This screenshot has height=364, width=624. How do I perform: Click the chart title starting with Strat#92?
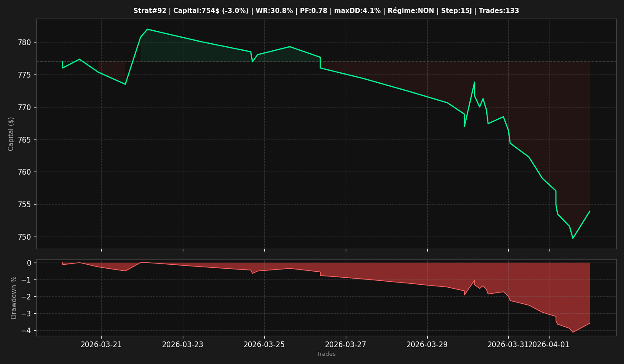coord(326,11)
